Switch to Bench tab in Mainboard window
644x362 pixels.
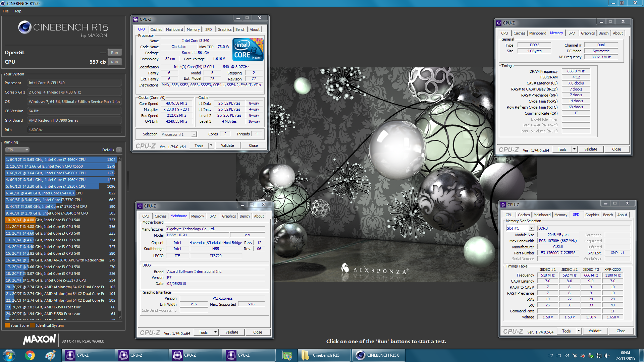(245, 216)
